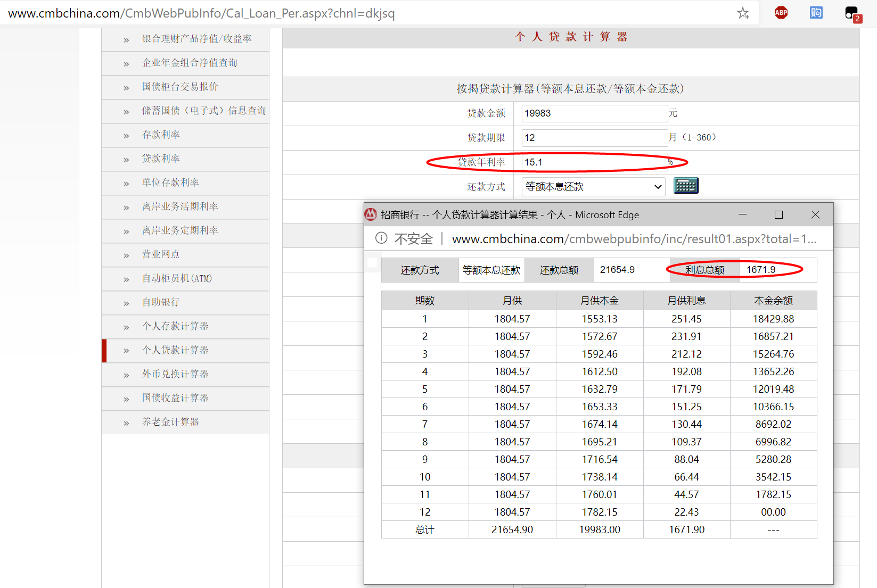Click the CMB logo in popup title bar
877x588 pixels.
tap(371, 214)
